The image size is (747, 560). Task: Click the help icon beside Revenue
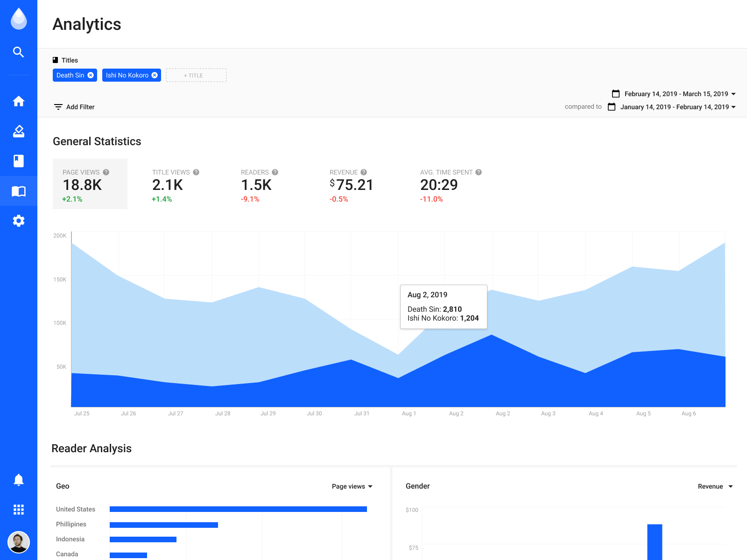[x=364, y=172]
